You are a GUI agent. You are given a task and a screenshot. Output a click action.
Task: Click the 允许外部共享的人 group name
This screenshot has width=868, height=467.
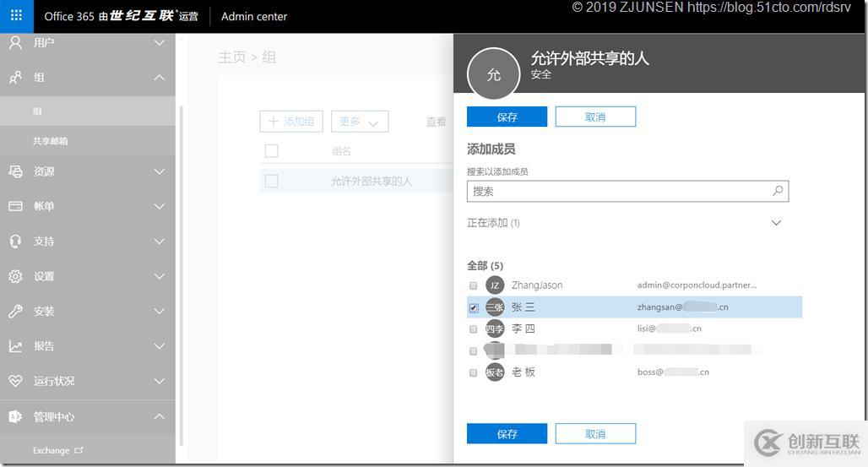(372, 182)
